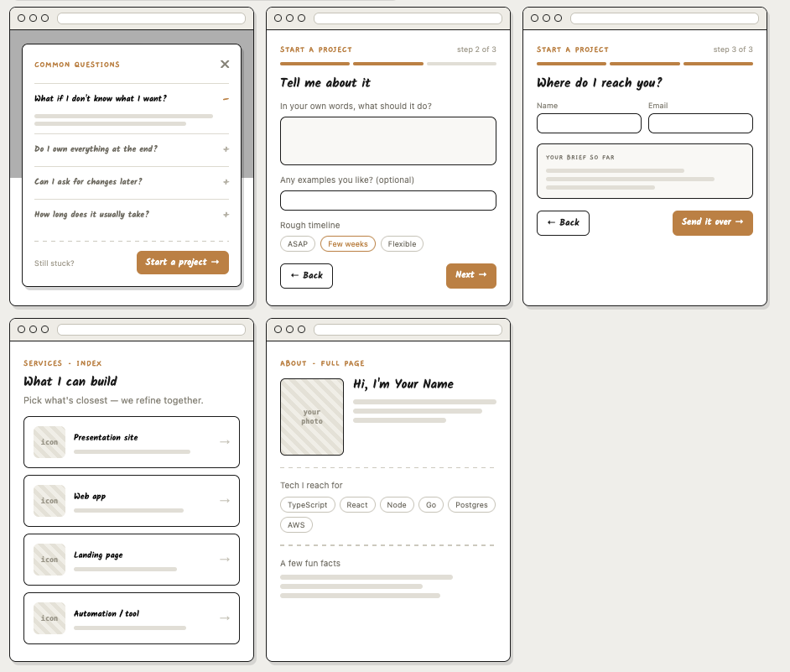The height and width of the screenshot is (672, 790).
Task: Click the arrow on Presentation site row
Action: click(x=225, y=442)
